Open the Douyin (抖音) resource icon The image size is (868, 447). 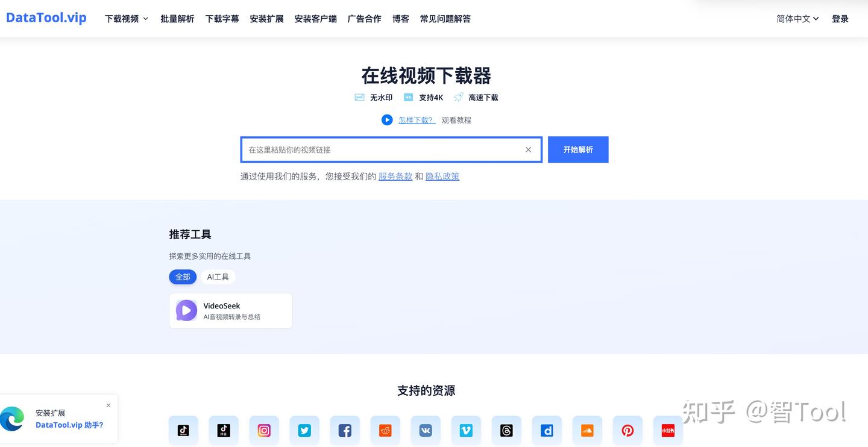point(224,430)
